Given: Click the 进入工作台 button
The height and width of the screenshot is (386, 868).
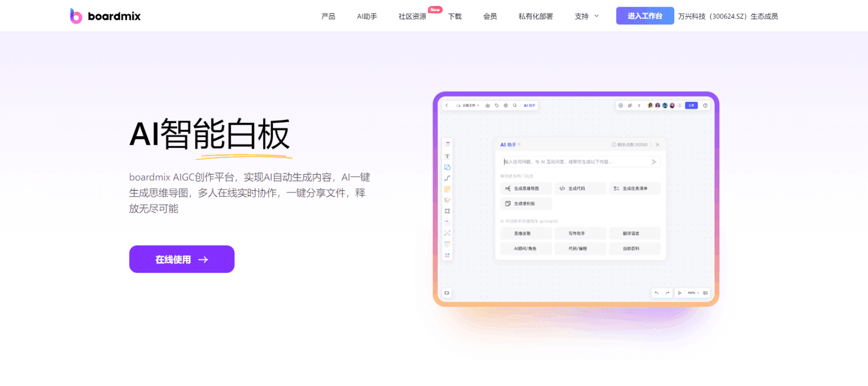Looking at the screenshot, I should tap(645, 16).
